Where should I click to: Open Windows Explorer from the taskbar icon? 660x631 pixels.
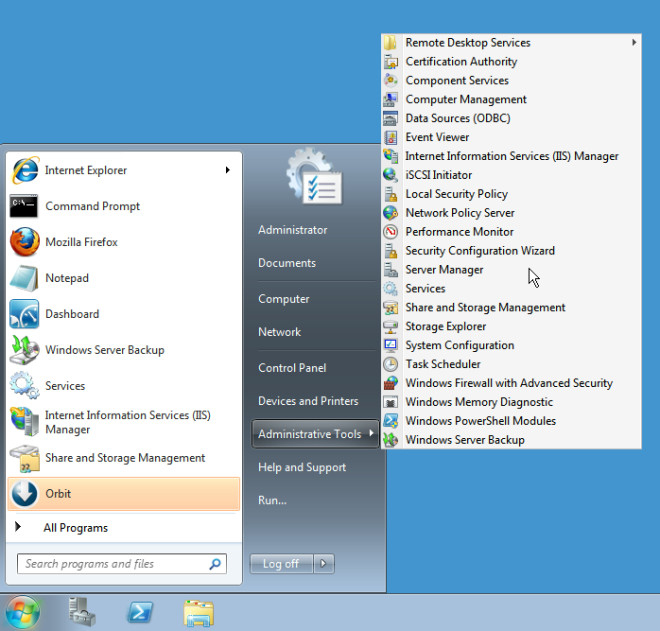[199, 613]
